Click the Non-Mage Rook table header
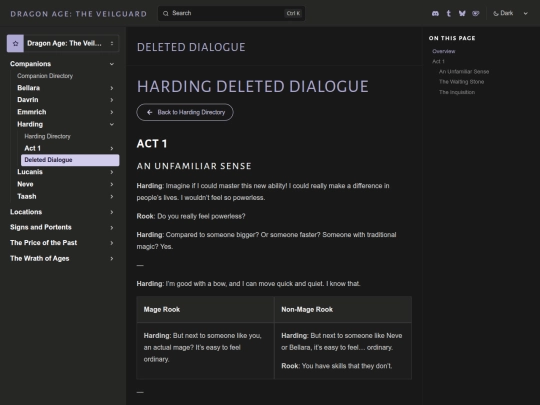540x405 pixels. pos(307,310)
